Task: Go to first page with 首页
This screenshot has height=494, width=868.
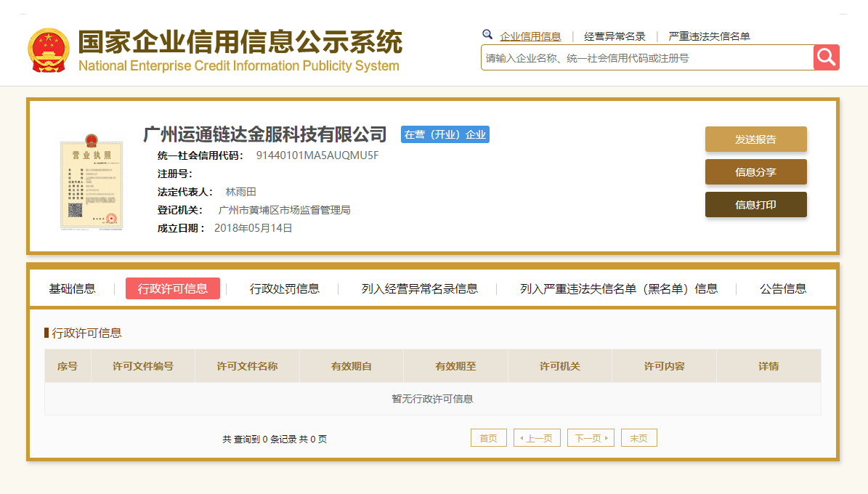Action: coord(488,437)
